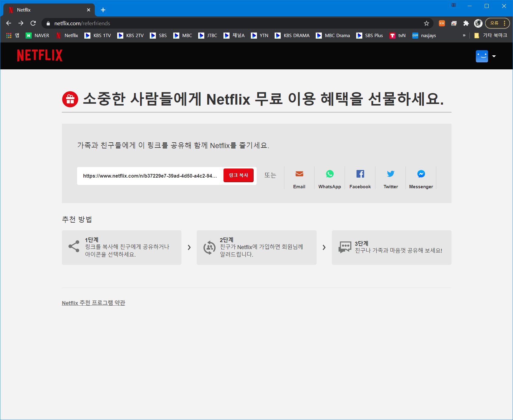
Task: Click the red 링크 복사 button
Action: point(238,175)
